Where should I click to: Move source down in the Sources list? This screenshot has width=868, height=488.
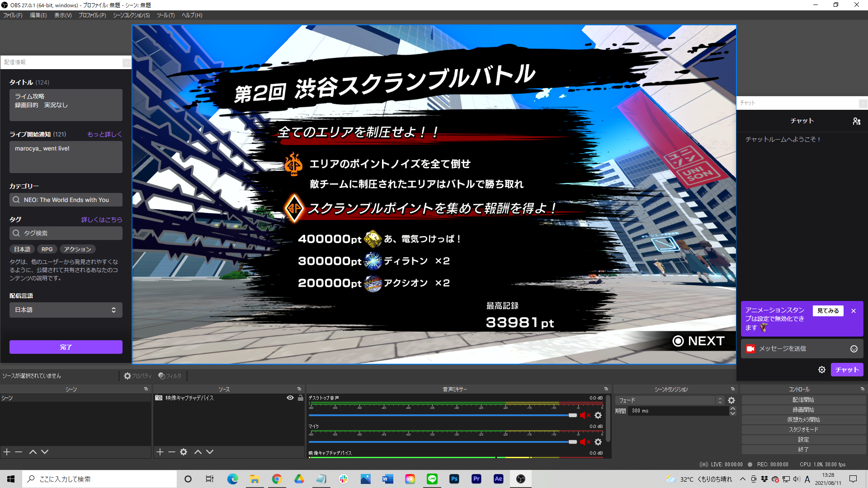[210, 452]
